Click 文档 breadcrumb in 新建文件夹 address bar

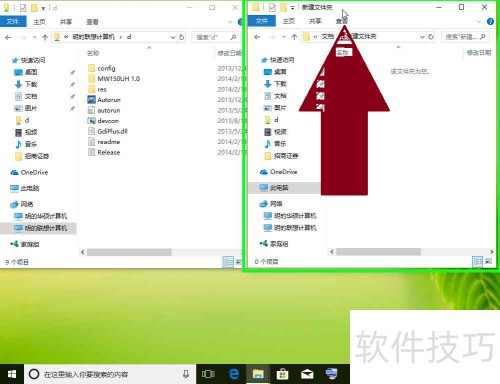click(327, 36)
